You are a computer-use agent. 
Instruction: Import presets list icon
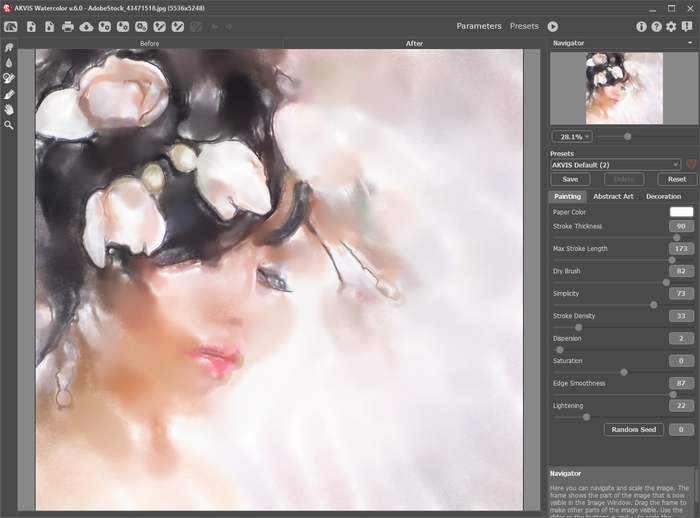[x=105, y=27]
